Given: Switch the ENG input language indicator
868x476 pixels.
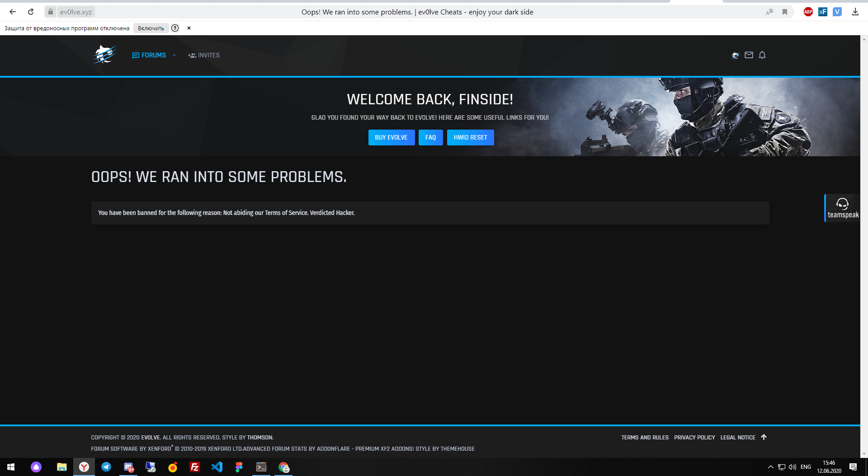Looking at the screenshot, I should [806, 467].
